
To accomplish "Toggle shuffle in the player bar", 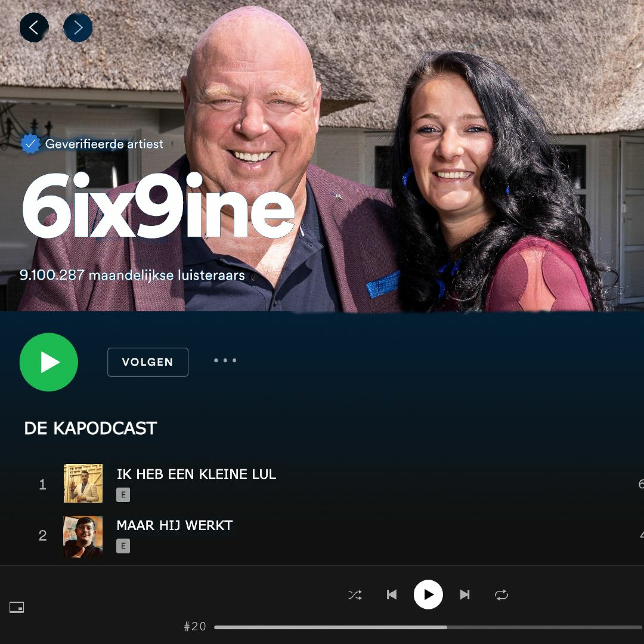I will 355,595.
